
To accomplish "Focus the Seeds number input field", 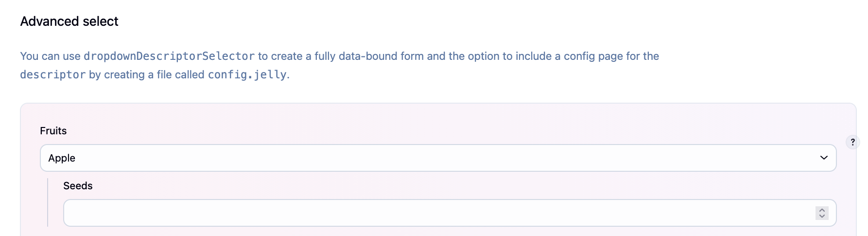I will click(437, 213).
